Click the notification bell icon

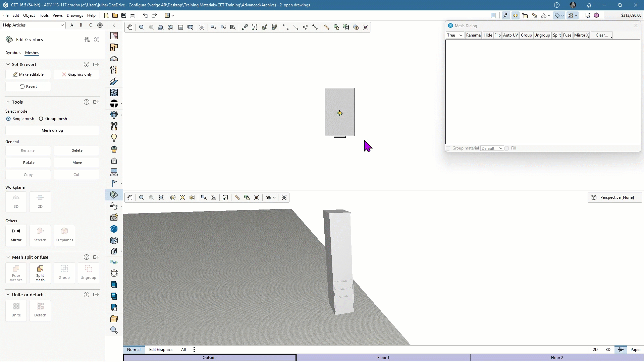coord(589,5)
